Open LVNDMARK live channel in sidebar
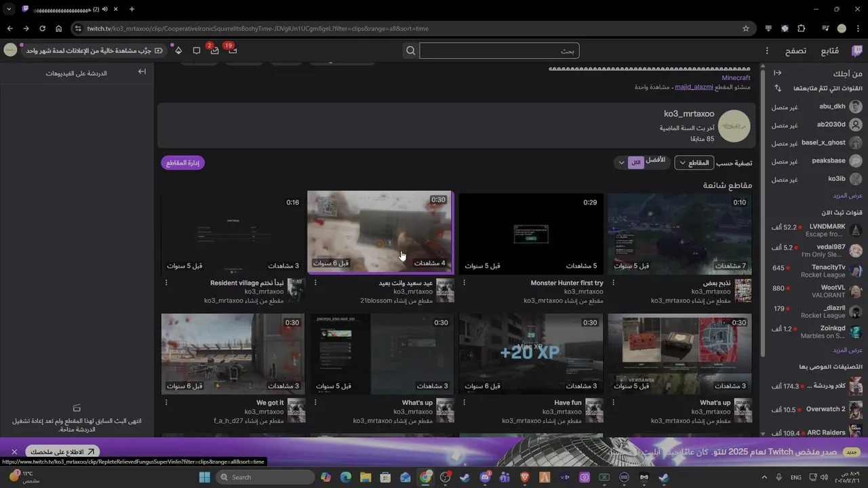Viewport: 868px width, 488px height. 816,230
